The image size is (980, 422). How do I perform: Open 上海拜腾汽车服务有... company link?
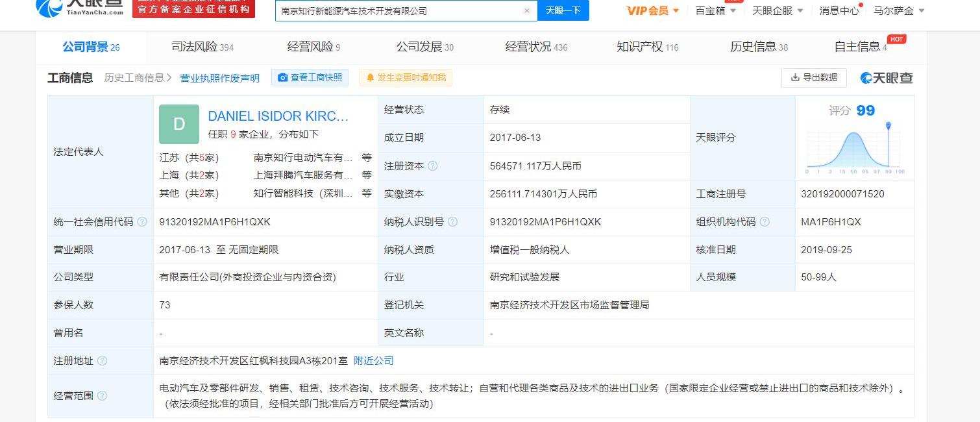pyautogui.click(x=303, y=175)
